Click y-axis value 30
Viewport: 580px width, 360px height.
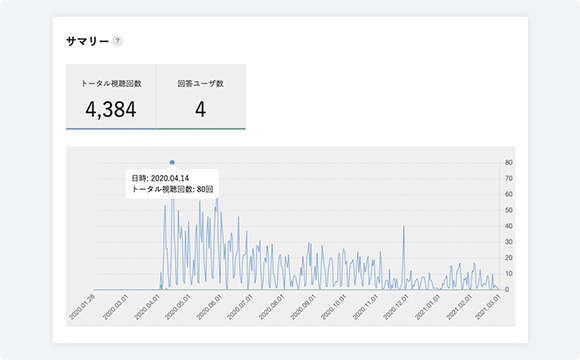coord(509,242)
